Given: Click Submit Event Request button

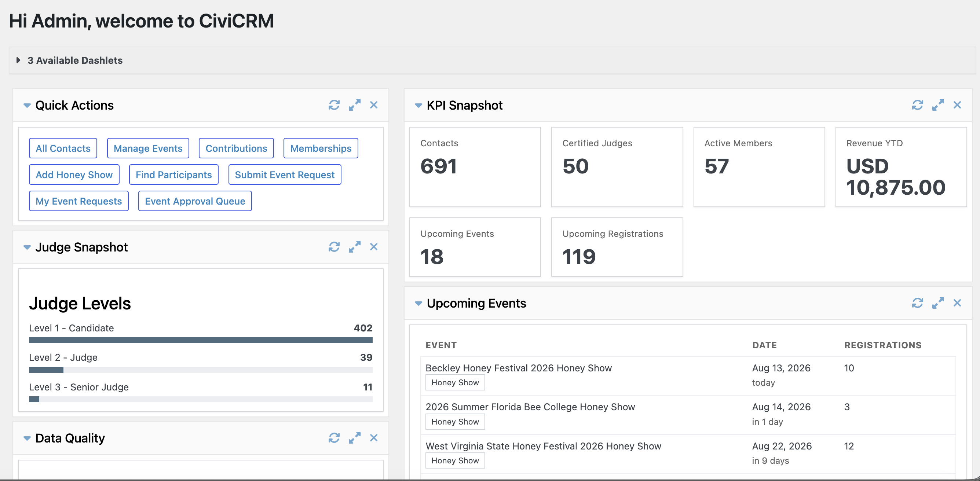Looking at the screenshot, I should pyautogui.click(x=285, y=175).
